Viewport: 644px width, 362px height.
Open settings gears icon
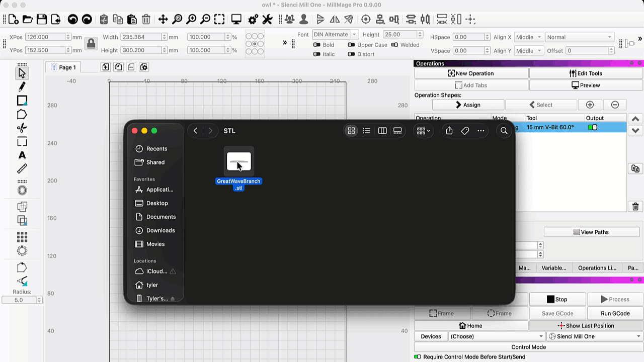pos(254,20)
